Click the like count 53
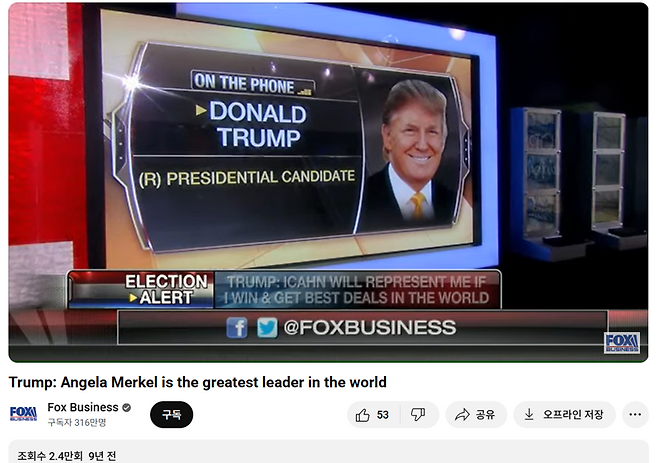This screenshot has height=463, width=658. pos(383,415)
